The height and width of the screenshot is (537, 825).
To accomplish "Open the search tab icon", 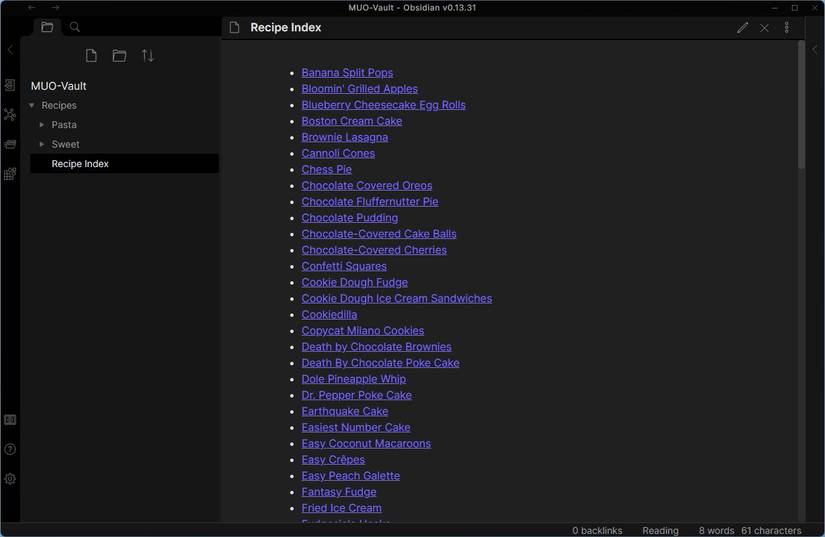I will (x=75, y=27).
